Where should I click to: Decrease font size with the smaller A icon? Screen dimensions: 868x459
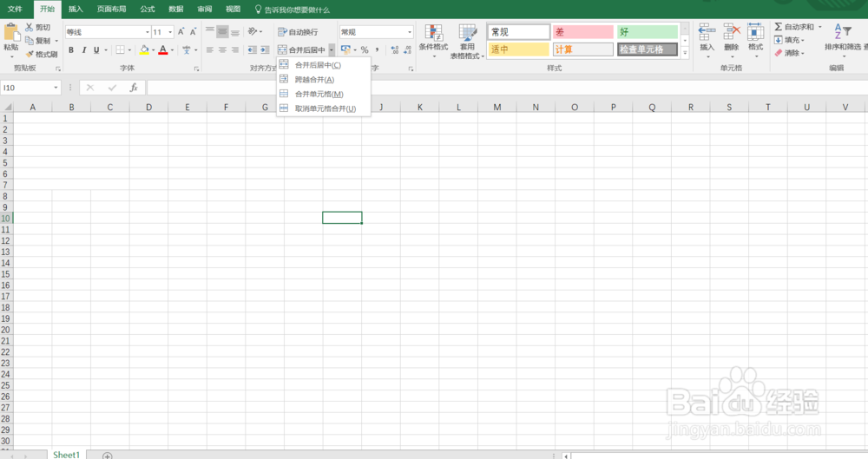(193, 32)
